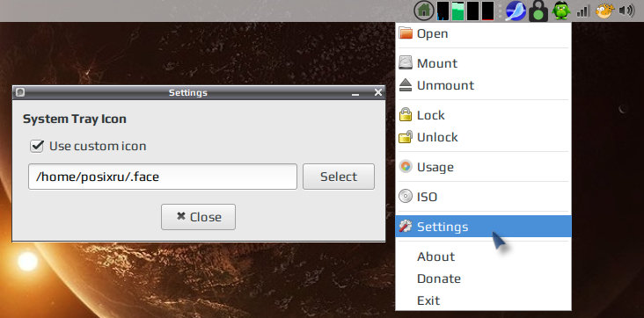Open the network signal indicator
The width and height of the screenshot is (644, 318).
coord(583,11)
